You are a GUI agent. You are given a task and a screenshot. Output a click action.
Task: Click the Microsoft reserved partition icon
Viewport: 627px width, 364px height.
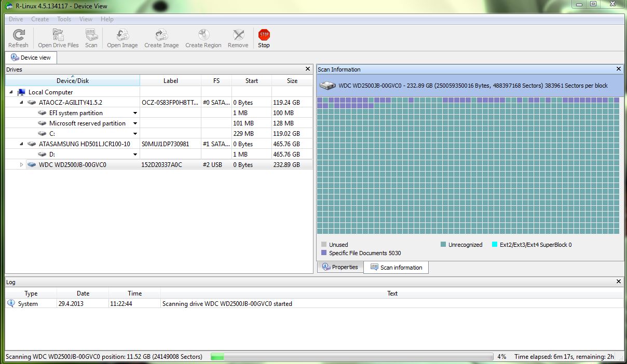pos(42,123)
